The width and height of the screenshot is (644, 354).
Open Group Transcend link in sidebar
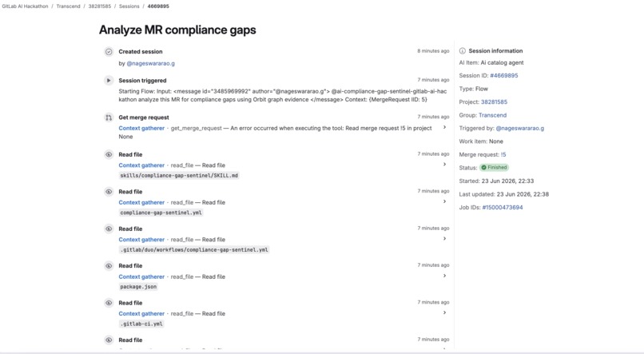[492, 115]
